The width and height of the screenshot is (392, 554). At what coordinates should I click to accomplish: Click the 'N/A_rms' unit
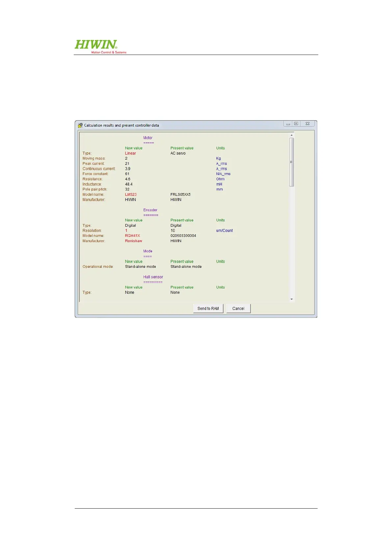tap(223, 174)
